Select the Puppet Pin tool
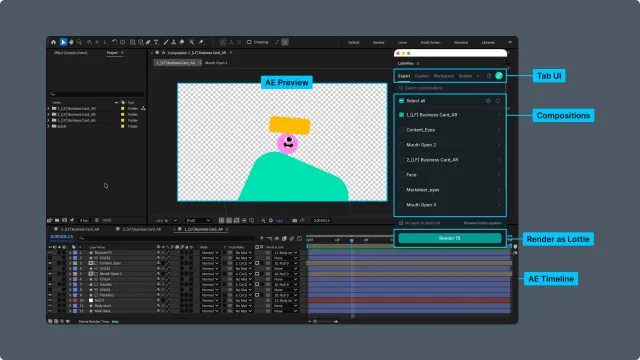Viewport: 640px width, 360px height. pos(201,42)
